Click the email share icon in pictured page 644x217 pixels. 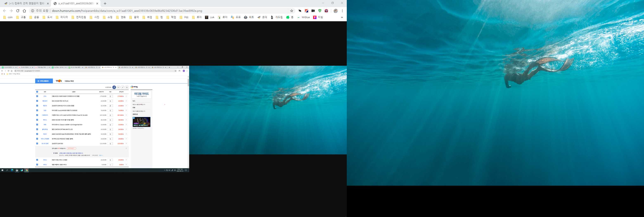[118, 87]
